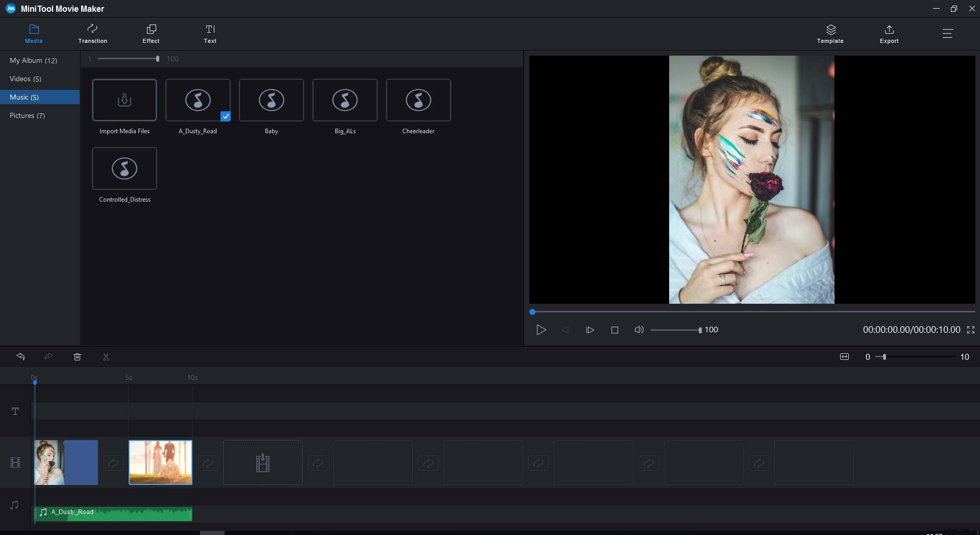Select the Text tool

210,33
